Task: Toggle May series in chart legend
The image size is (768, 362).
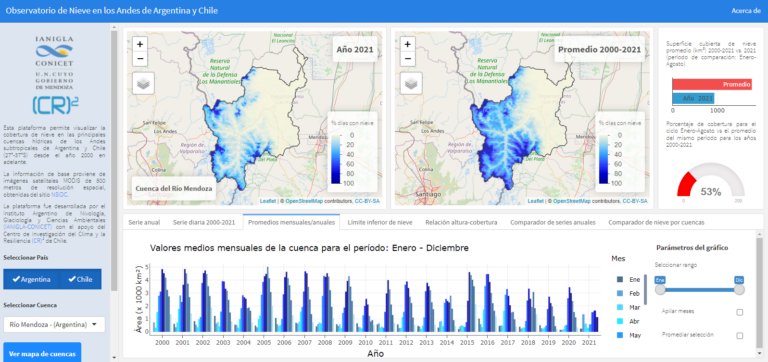Action: point(628,335)
